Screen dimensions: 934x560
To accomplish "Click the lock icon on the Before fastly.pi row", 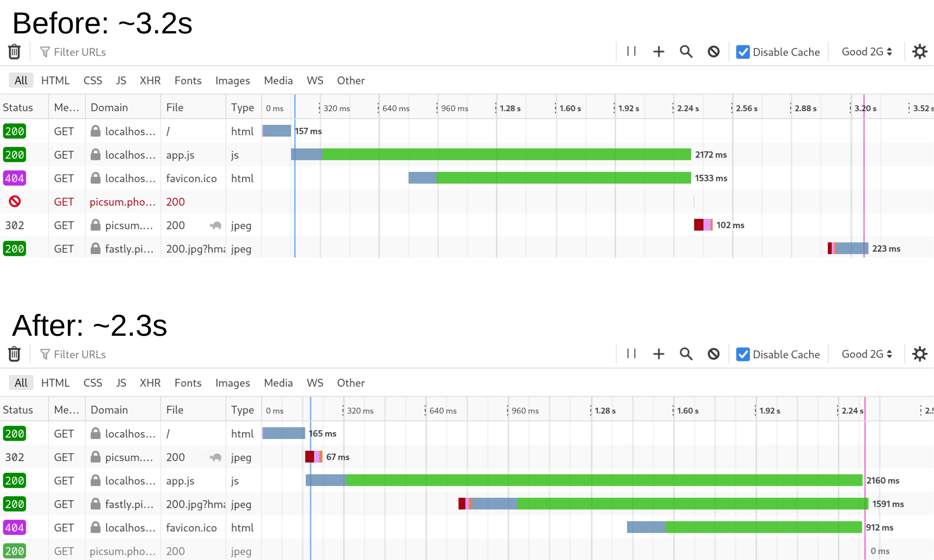I will coord(95,248).
